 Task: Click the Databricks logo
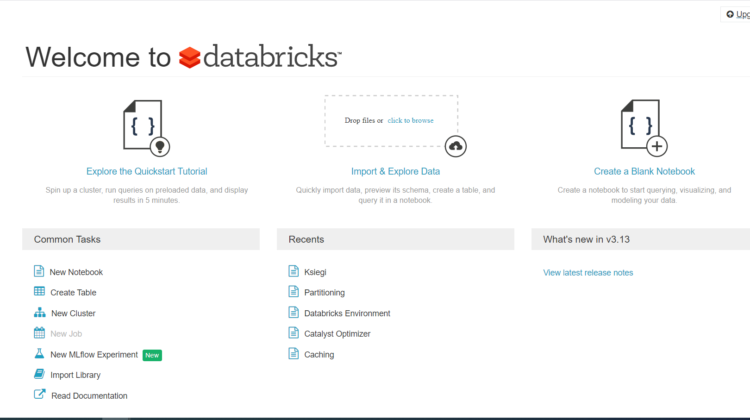[260, 57]
